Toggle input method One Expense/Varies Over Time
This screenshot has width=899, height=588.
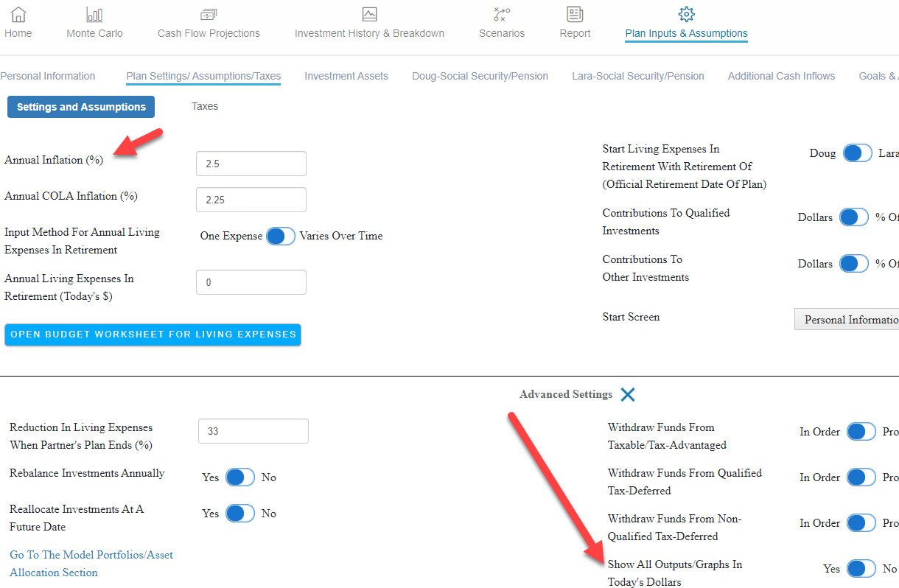point(281,237)
